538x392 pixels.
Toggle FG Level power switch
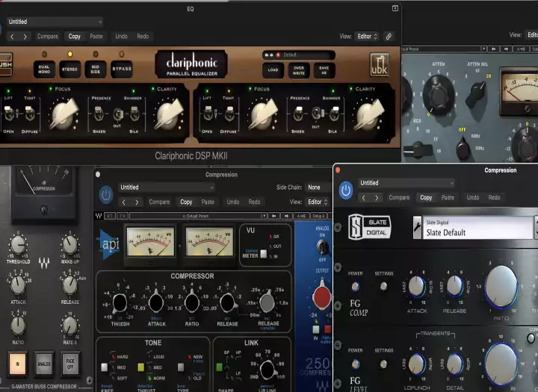click(355, 364)
